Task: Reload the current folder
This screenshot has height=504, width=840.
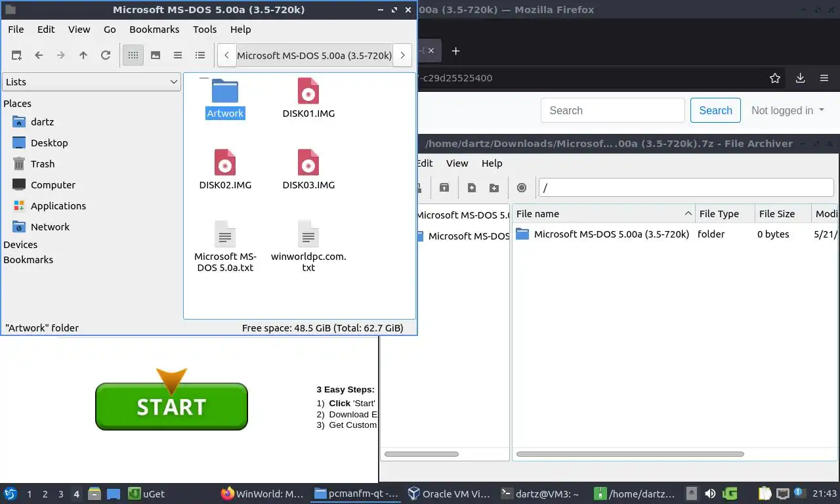Action: click(106, 56)
